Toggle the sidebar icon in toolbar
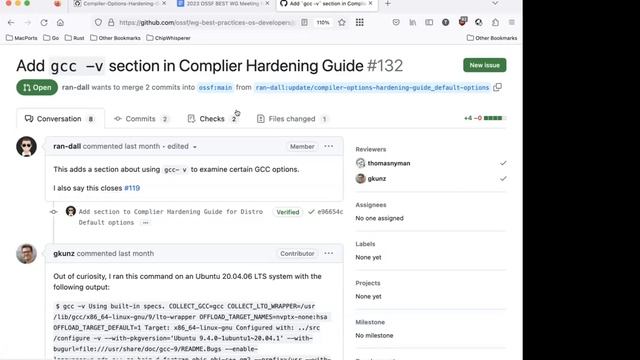Screen dimensions: 640x360 [x=429, y=22]
